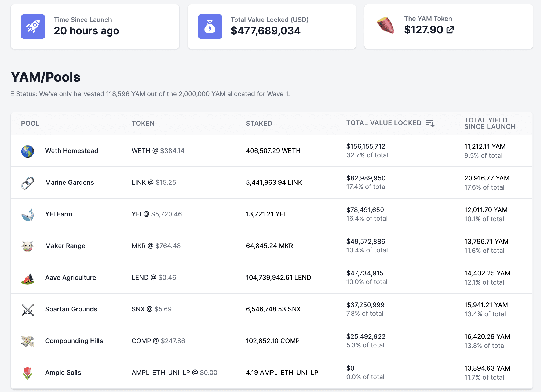Click the whale icon for YFI Farm
Viewport: 541px width, 392px height.
tap(28, 215)
